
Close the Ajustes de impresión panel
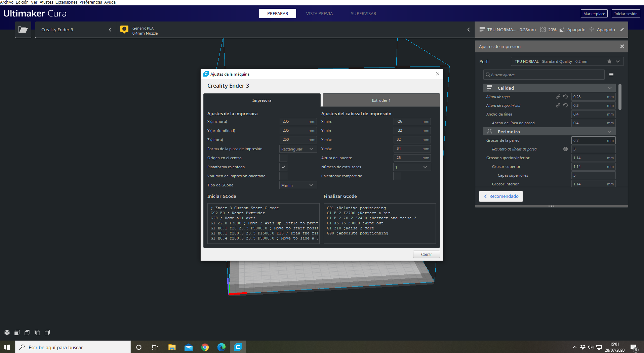tap(622, 46)
